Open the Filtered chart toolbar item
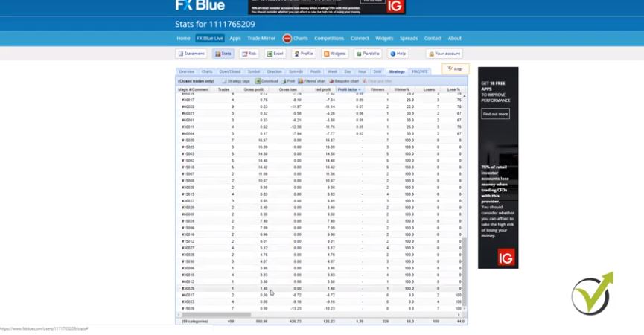Image resolution: width=644 pixels, height=335 pixels. 312,81
